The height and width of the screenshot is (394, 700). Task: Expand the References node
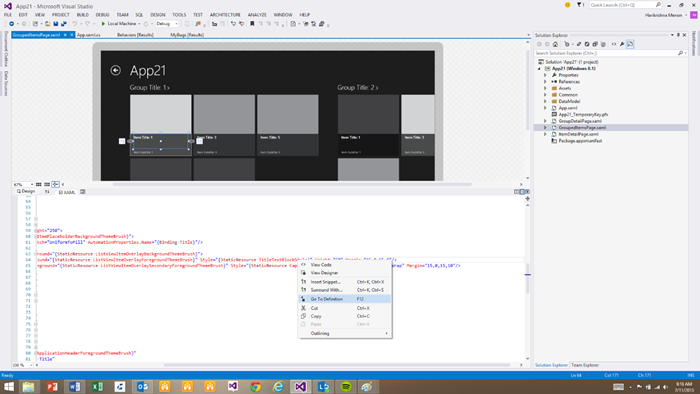click(x=545, y=82)
